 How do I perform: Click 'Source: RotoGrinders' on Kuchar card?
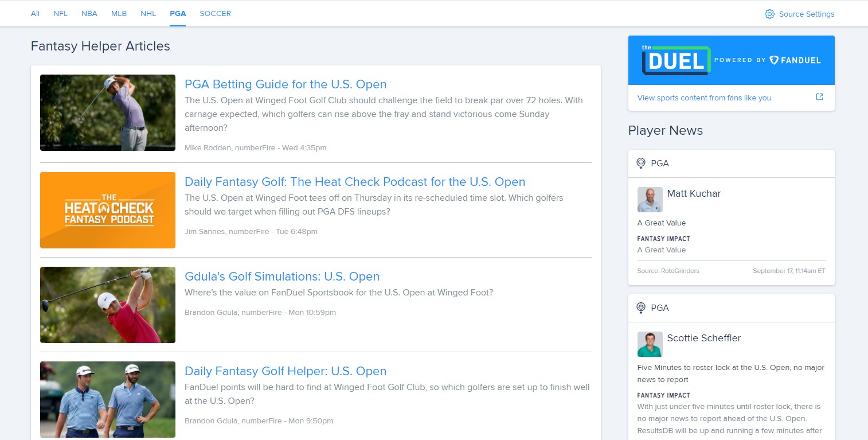click(x=668, y=271)
